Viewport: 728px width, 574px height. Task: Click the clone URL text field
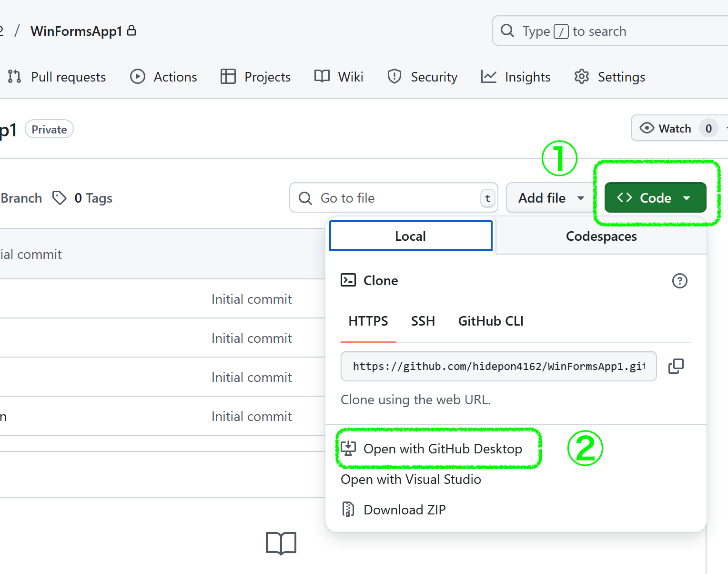tap(498, 366)
